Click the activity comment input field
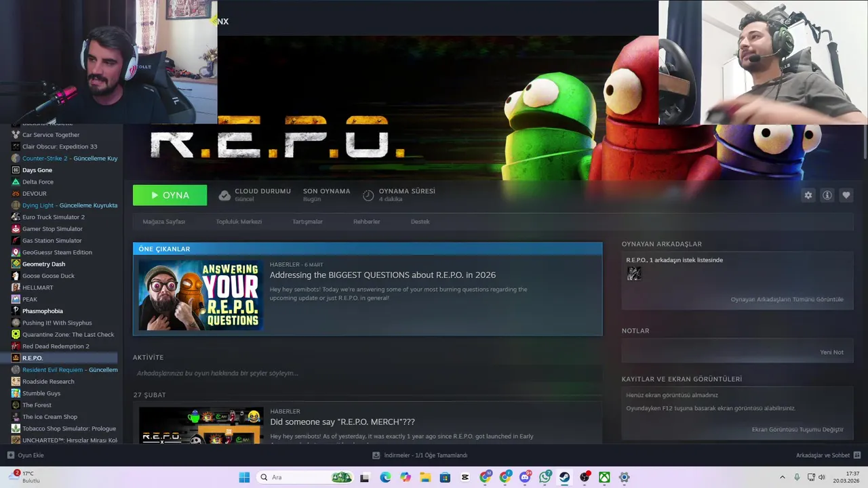Image resolution: width=868 pixels, height=488 pixels. point(367,373)
